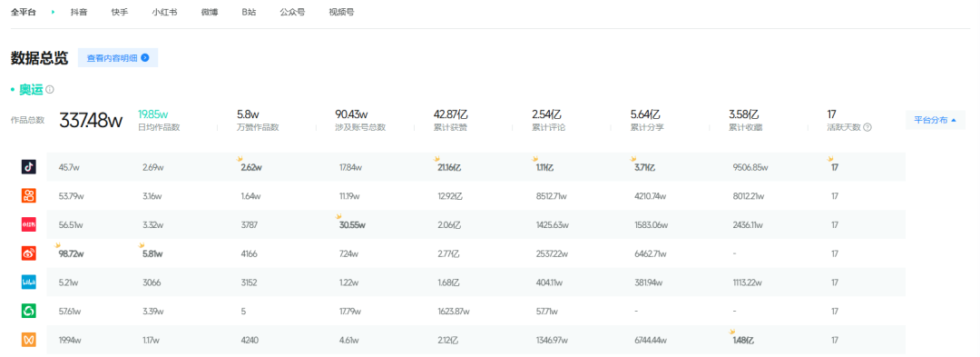The height and width of the screenshot is (357, 980).
Task: Click the arrow icon in 查看内容明细 button
Action: click(145, 57)
